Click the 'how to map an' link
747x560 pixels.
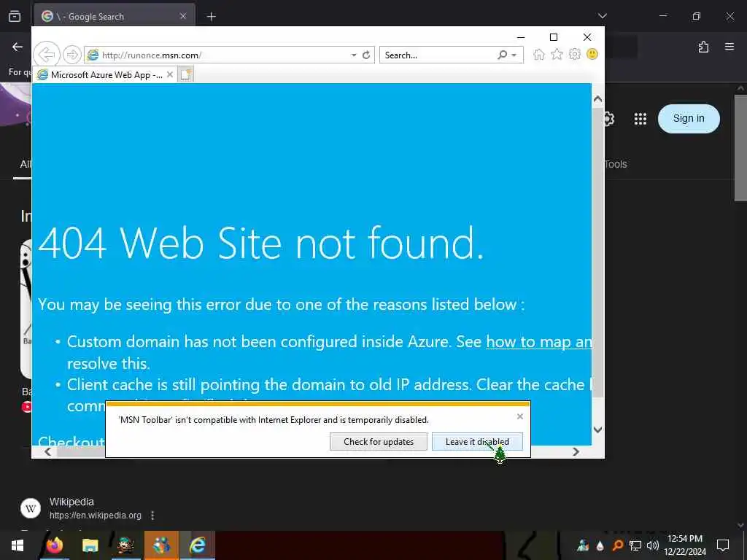point(539,341)
